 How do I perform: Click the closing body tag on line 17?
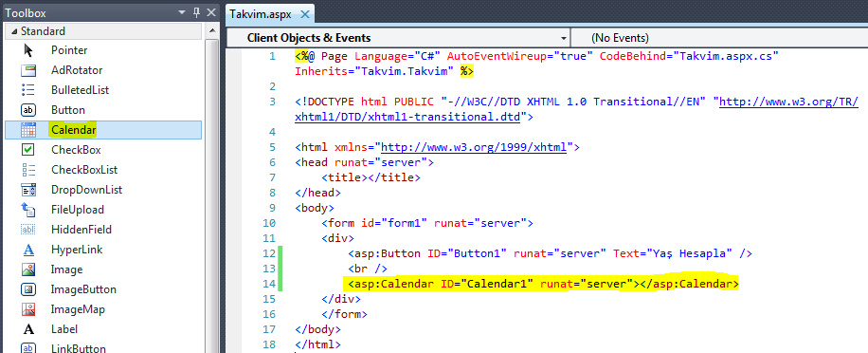[317, 329]
